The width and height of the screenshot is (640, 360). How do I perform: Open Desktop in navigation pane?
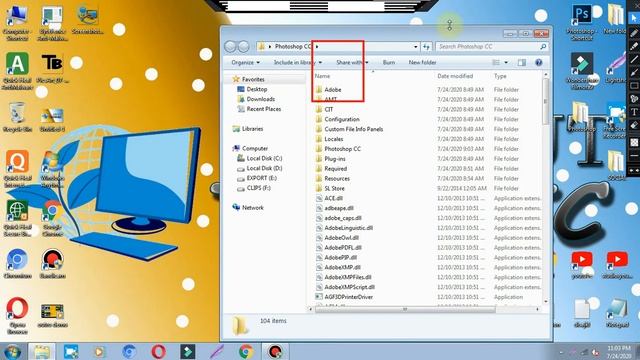pos(257,89)
